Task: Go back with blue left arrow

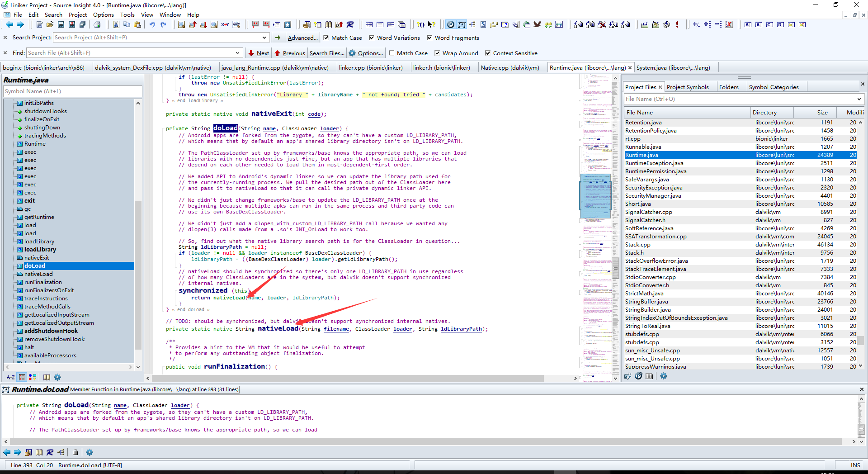Action: click(9, 24)
